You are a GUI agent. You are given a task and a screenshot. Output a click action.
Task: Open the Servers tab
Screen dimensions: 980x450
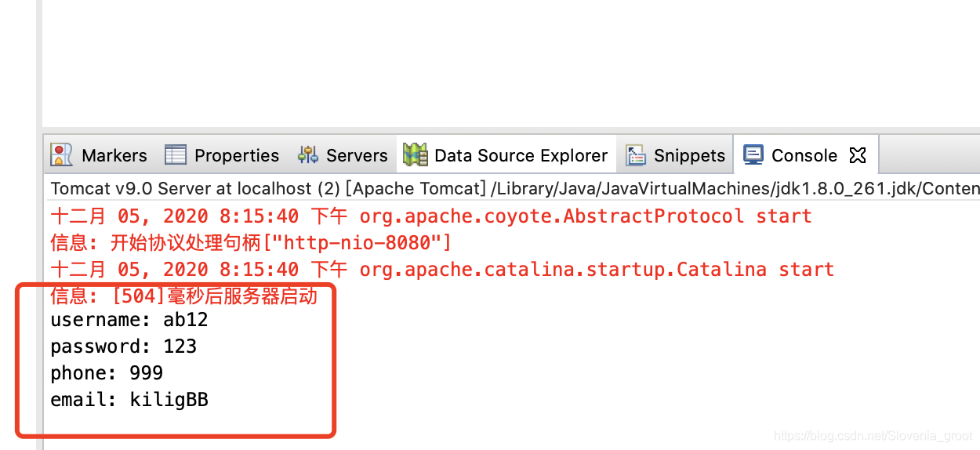pos(343,155)
